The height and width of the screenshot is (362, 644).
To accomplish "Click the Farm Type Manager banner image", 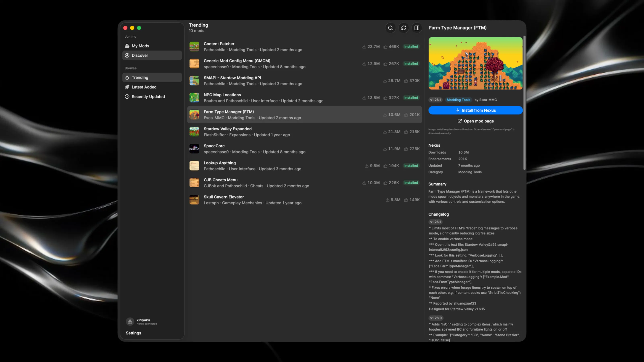I will [x=475, y=63].
